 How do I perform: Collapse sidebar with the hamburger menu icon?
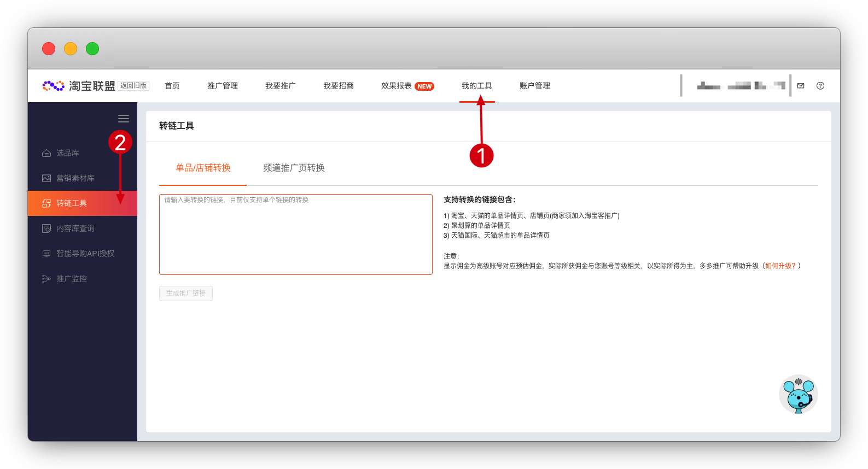[124, 119]
